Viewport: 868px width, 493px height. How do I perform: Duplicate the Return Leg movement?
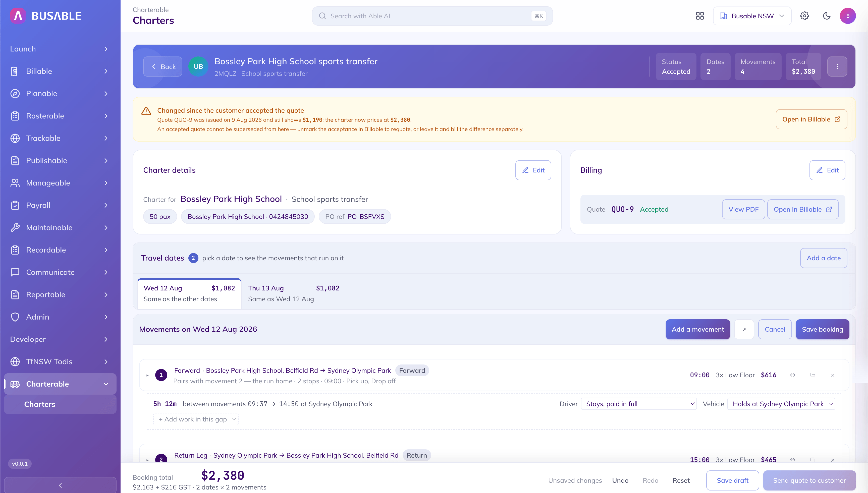(x=813, y=460)
